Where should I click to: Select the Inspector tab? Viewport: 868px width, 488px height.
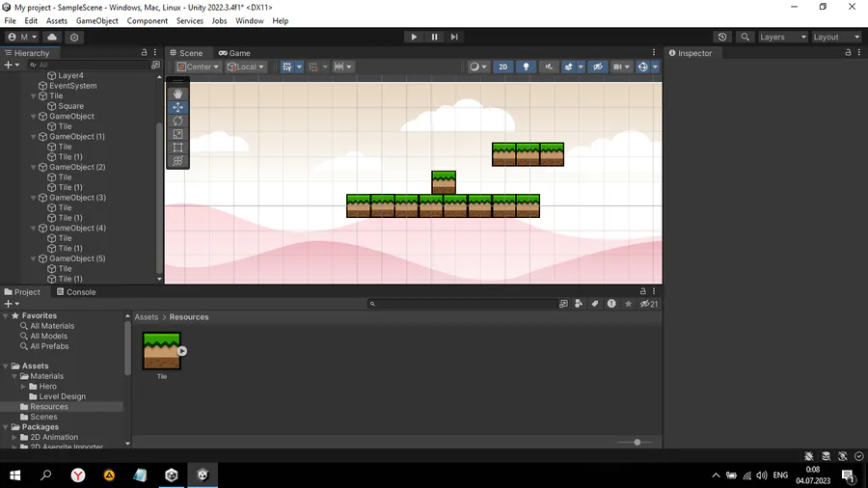pyautogui.click(x=690, y=53)
